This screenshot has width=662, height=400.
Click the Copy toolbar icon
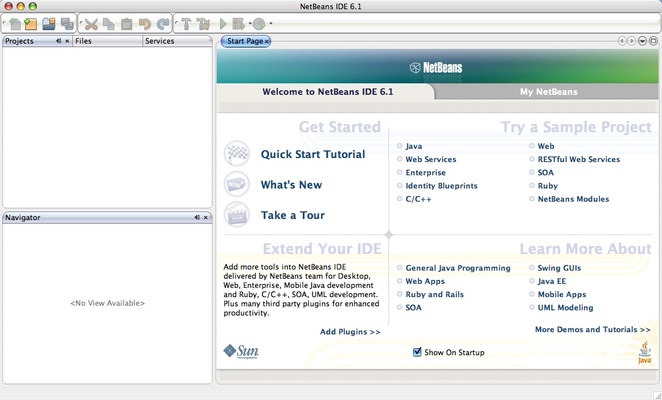(x=109, y=24)
